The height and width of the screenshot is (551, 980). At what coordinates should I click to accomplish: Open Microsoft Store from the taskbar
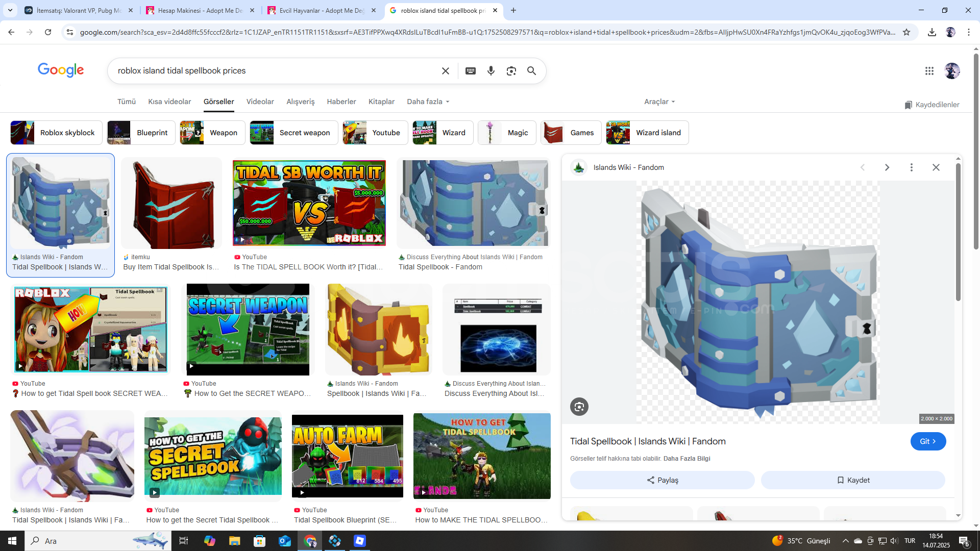[260, 541]
